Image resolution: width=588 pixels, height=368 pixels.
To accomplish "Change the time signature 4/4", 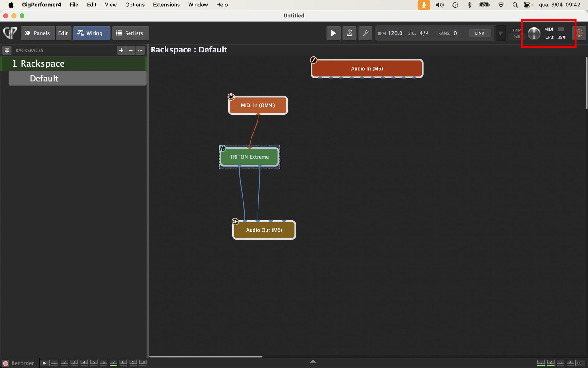I will pyautogui.click(x=424, y=33).
